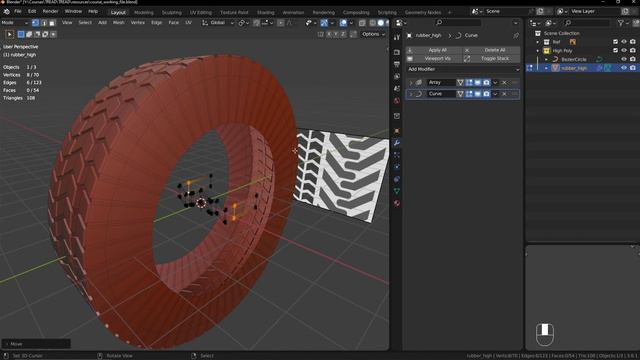Hide High Poly collection via eye

point(624,51)
